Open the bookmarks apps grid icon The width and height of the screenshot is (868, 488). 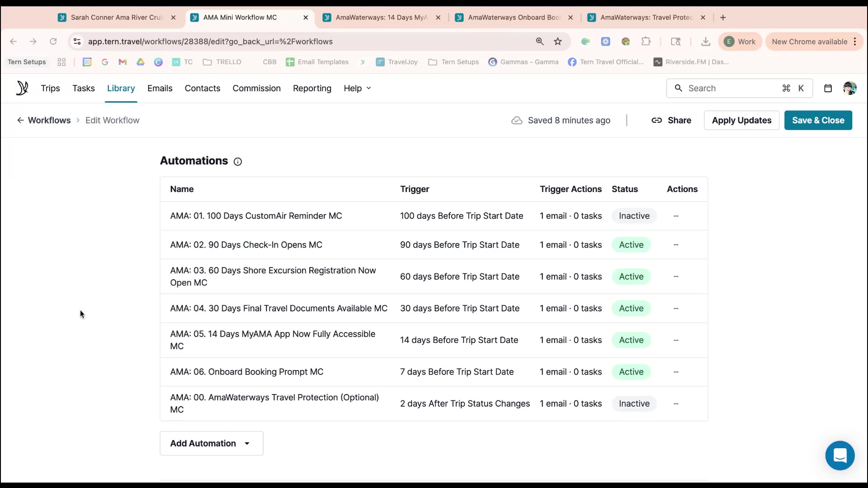point(61,62)
